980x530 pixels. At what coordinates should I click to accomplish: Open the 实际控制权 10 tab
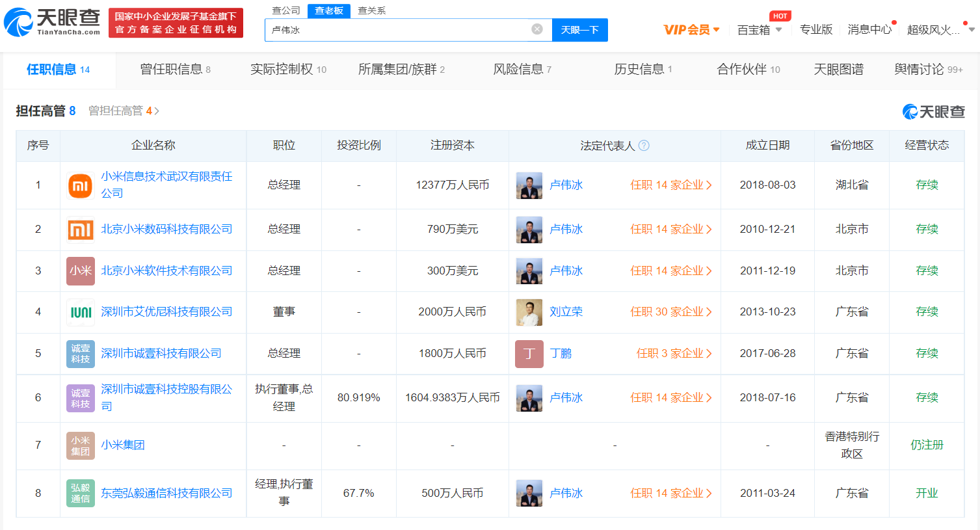(x=288, y=70)
